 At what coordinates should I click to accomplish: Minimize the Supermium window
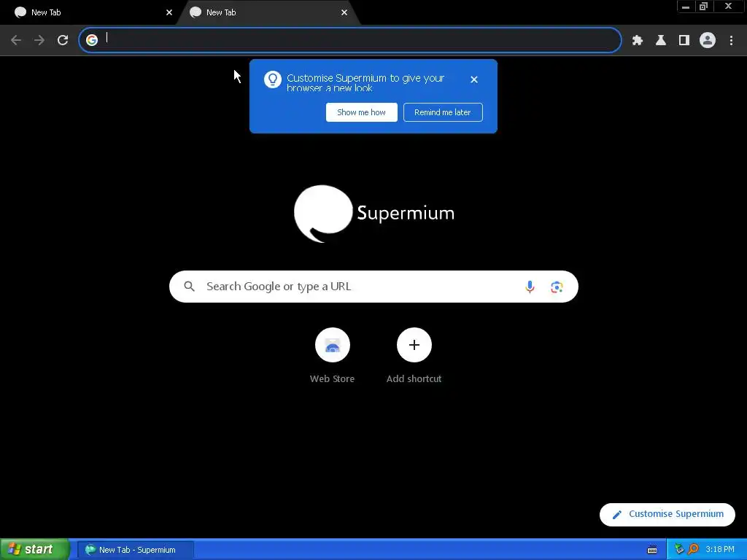[686, 7]
